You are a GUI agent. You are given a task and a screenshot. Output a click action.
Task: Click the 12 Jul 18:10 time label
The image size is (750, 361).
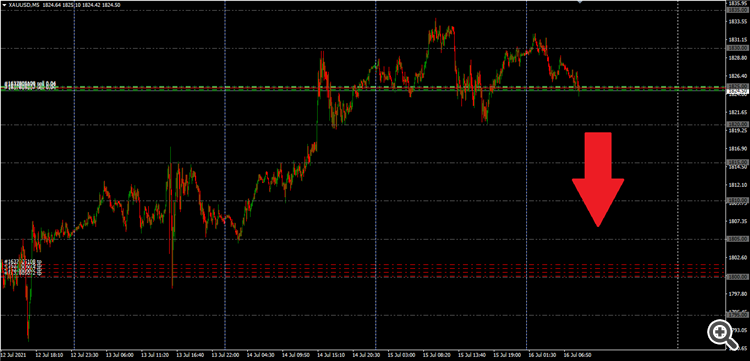50,356
